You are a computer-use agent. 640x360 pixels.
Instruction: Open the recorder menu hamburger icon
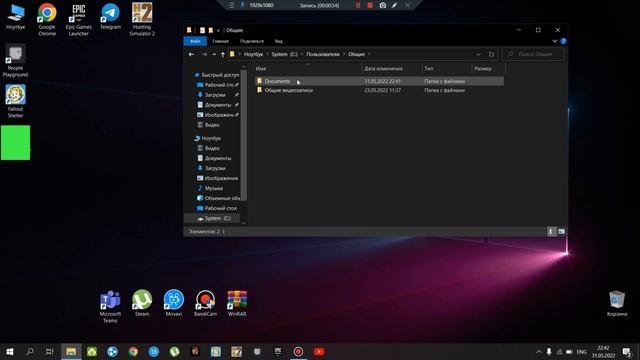(x=231, y=5)
